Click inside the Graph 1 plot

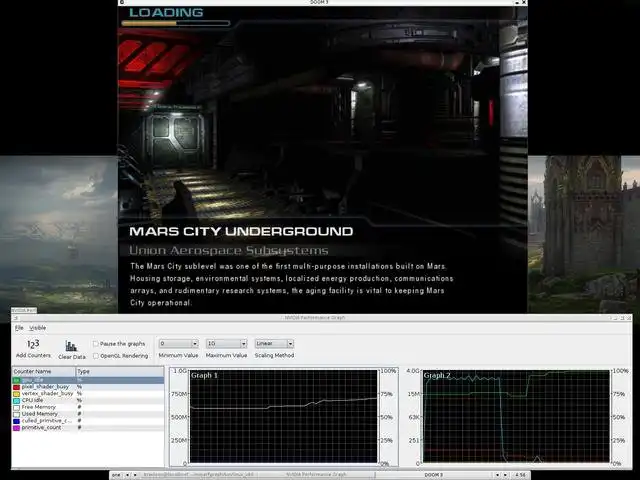tap(284, 416)
